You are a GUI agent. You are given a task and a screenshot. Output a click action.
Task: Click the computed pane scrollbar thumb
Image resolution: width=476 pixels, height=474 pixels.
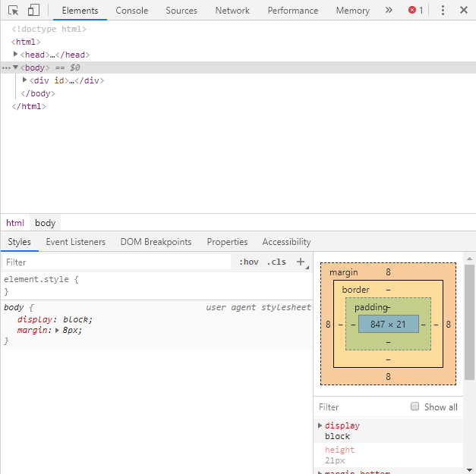(x=469, y=322)
